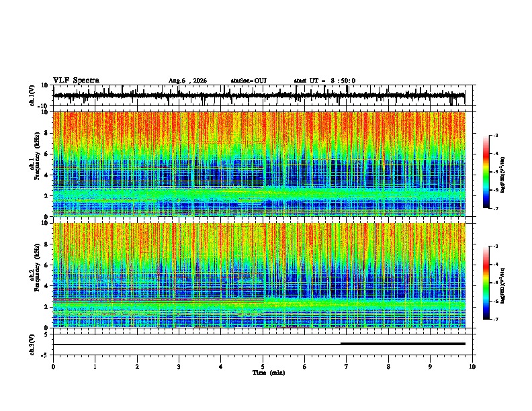The image size is (532, 411).
Task: Click the ch.3 voltage trace panel
Action: click(x=263, y=345)
